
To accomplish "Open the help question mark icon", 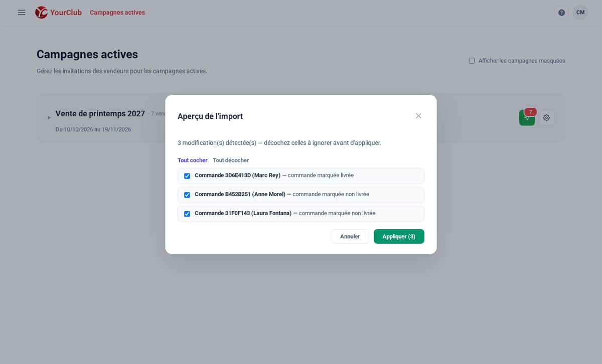I will pos(561,13).
